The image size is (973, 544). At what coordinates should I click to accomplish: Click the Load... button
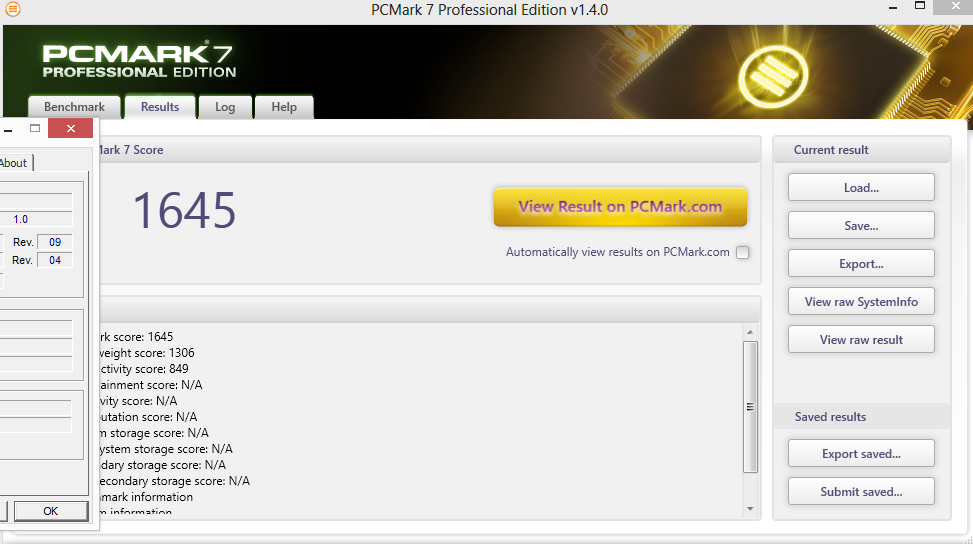click(861, 187)
